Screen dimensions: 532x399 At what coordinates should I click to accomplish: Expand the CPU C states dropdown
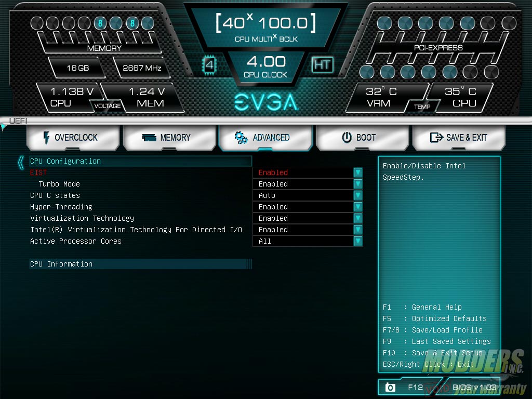(x=357, y=195)
